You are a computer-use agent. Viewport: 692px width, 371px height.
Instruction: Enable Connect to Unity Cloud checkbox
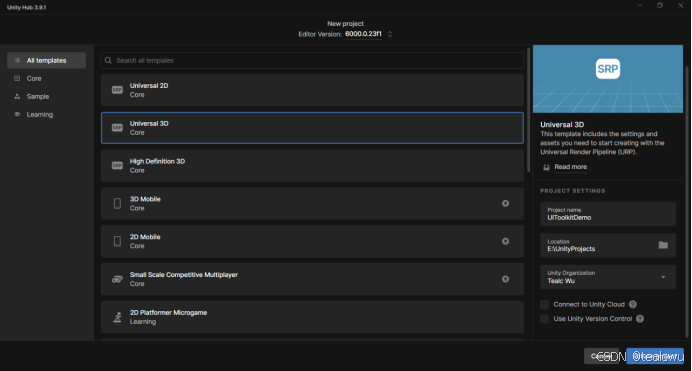pos(545,304)
